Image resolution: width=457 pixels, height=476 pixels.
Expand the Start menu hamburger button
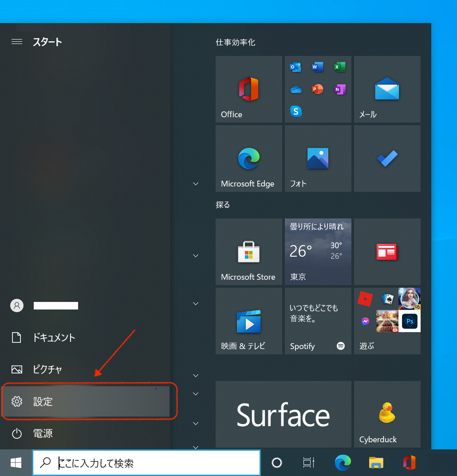17,42
